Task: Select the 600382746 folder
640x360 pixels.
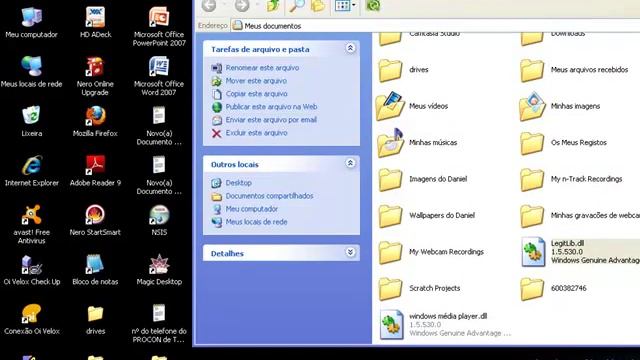Action: click(553, 288)
